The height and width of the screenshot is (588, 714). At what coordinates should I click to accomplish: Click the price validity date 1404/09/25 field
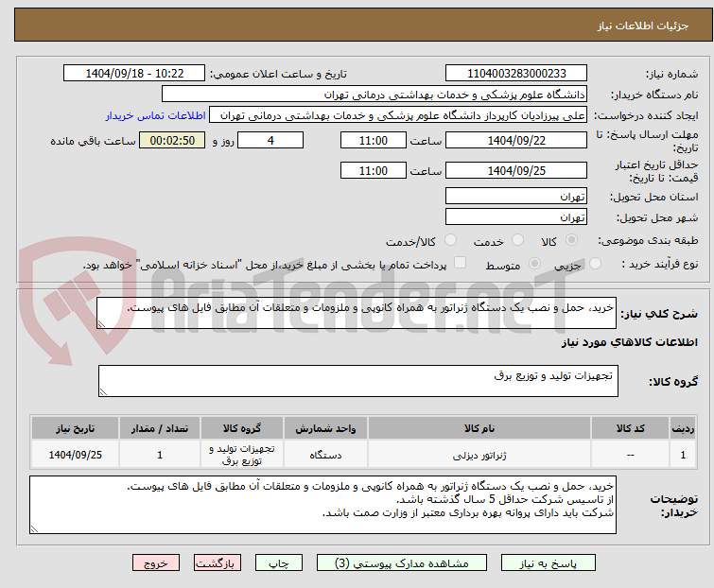516,171
